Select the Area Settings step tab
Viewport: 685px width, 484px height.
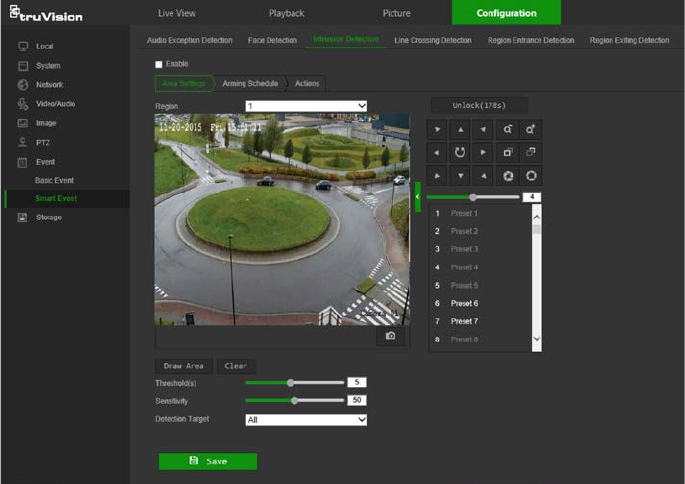(184, 83)
